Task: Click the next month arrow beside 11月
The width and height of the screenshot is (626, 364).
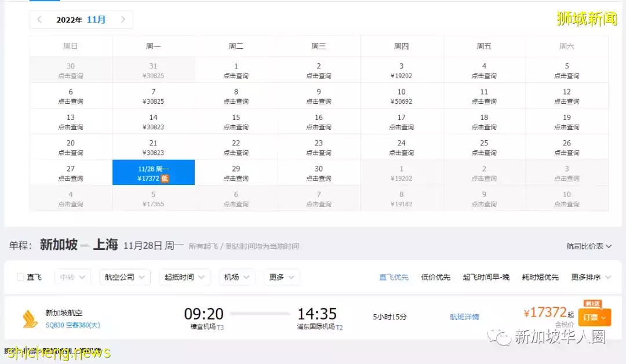Action: click(x=123, y=19)
